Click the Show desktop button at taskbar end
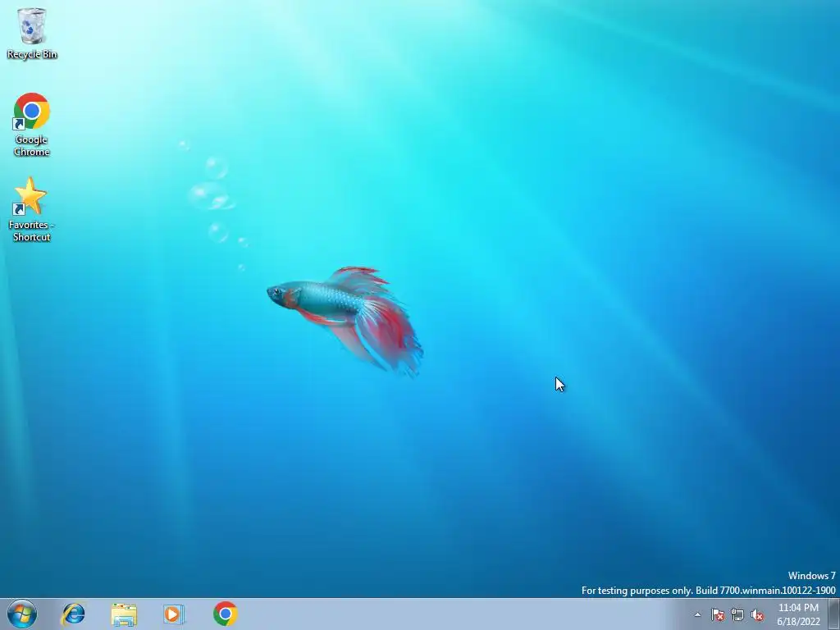 (834, 614)
